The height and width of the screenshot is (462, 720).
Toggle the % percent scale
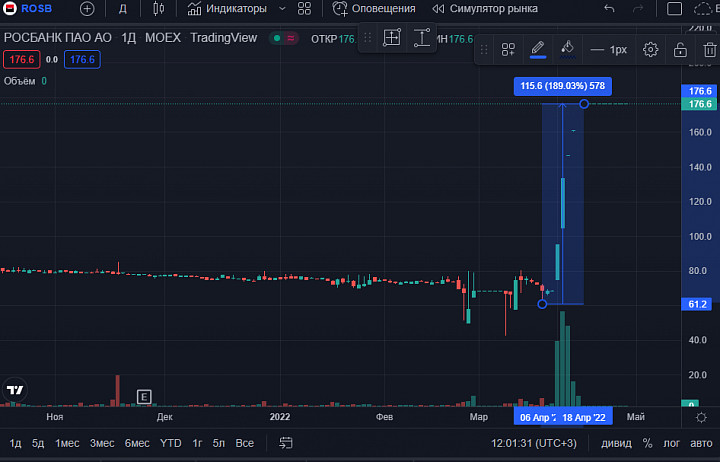click(647, 443)
